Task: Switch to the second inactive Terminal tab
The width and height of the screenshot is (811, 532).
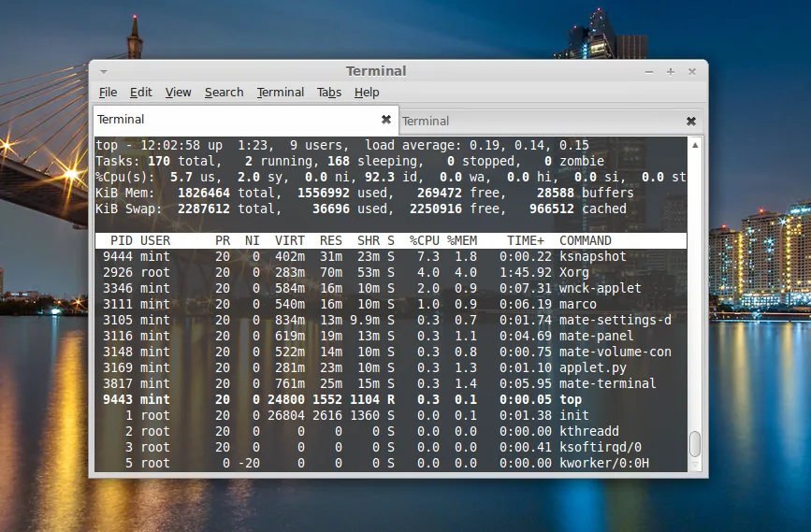Action: [550, 122]
